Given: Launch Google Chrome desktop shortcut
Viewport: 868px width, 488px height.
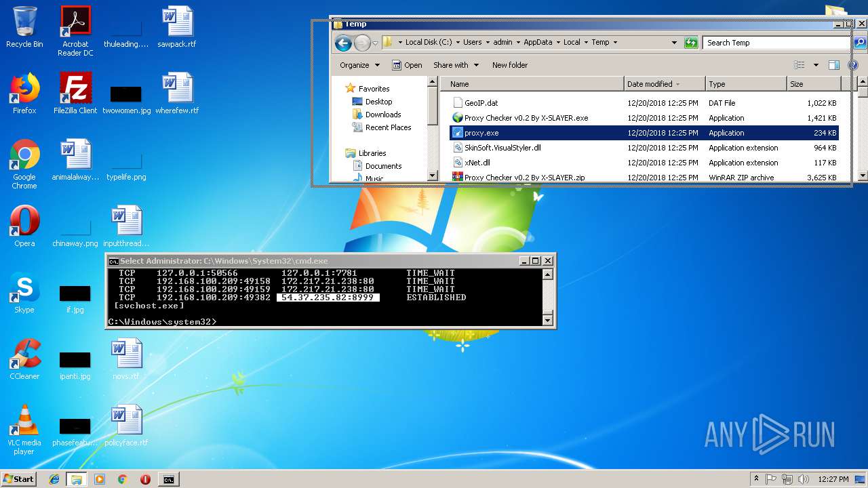Looking at the screenshot, I should pyautogui.click(x=24, y=164).
